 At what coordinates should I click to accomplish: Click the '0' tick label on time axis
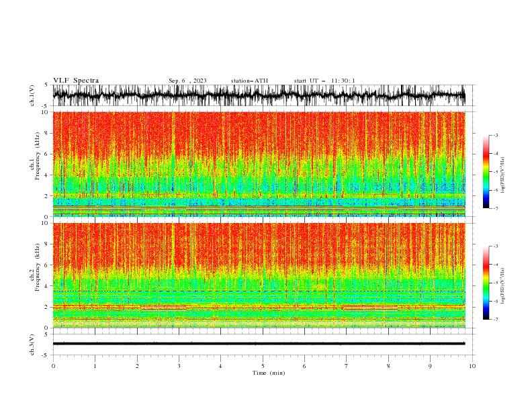[53, 366]
